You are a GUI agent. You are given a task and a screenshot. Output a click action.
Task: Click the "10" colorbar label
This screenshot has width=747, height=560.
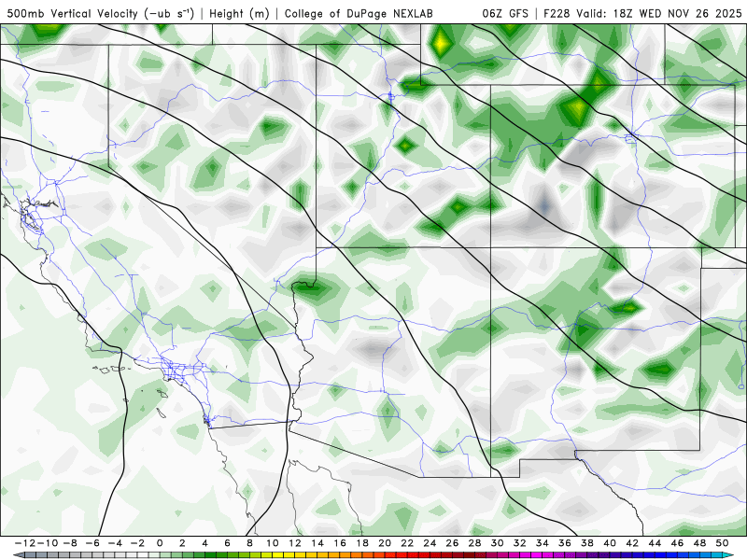272,543
